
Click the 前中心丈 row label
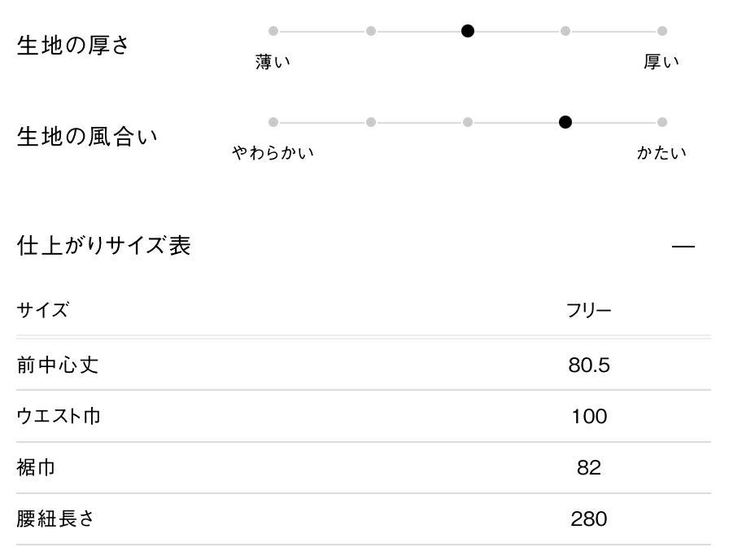pyautogui.click(x=58, y=365)
